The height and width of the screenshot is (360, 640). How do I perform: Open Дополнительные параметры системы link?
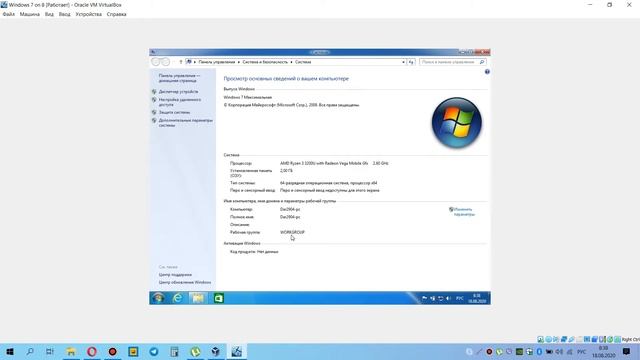tap(186, 123)
